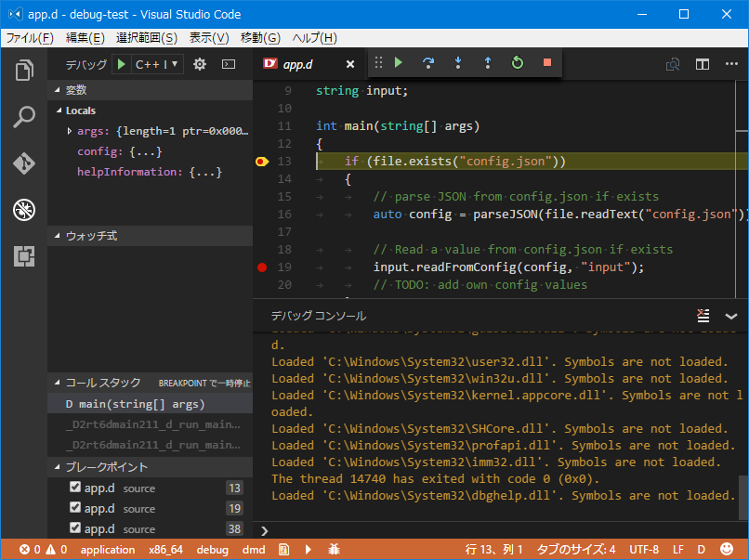Change encoding UTF-8 in status bar

644,550
